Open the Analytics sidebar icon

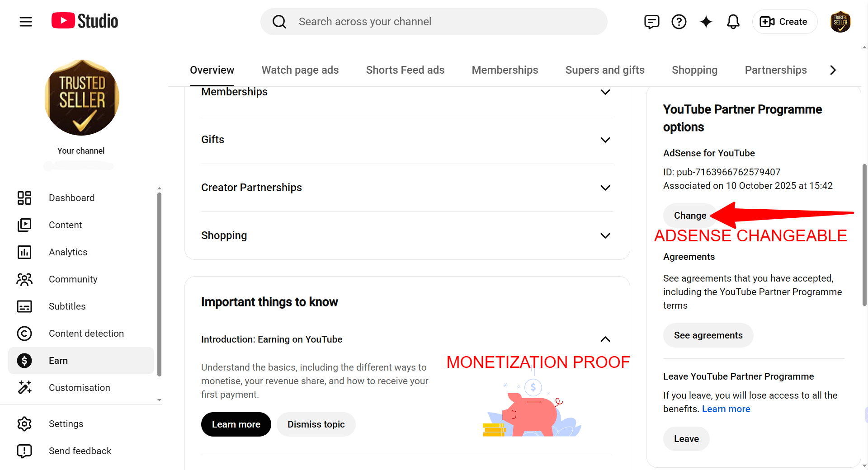click(x=24, y=252)
